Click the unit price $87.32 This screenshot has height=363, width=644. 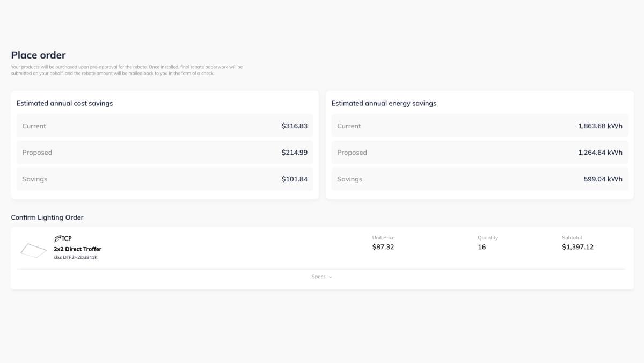[x=383, y=247]
